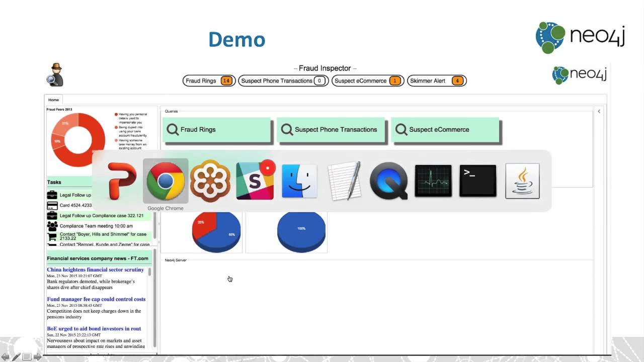Collapse the Queries panel with the arrow

(599, 111)
